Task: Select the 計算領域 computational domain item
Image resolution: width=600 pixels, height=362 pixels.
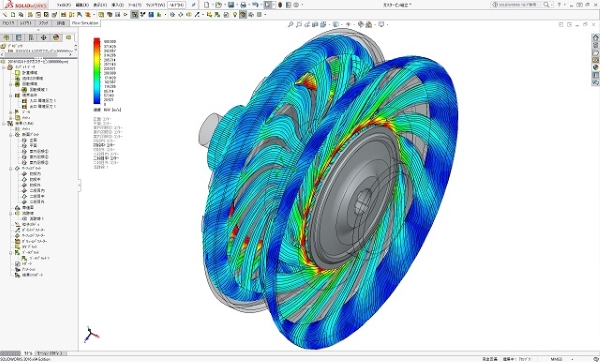Action: [26, 73]
